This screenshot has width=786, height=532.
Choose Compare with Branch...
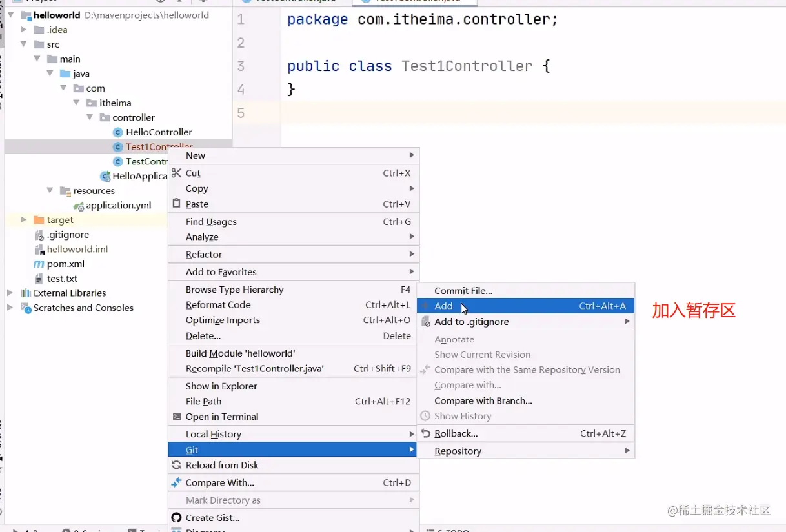[x=526, y=400]
